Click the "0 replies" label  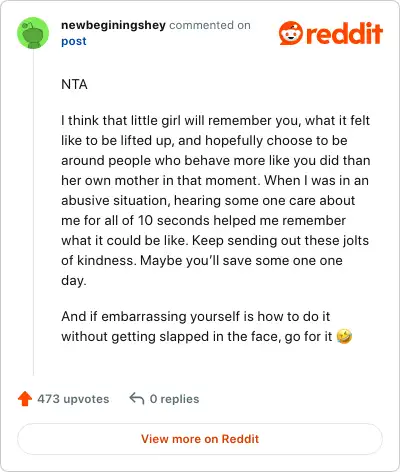click(174, 399)
